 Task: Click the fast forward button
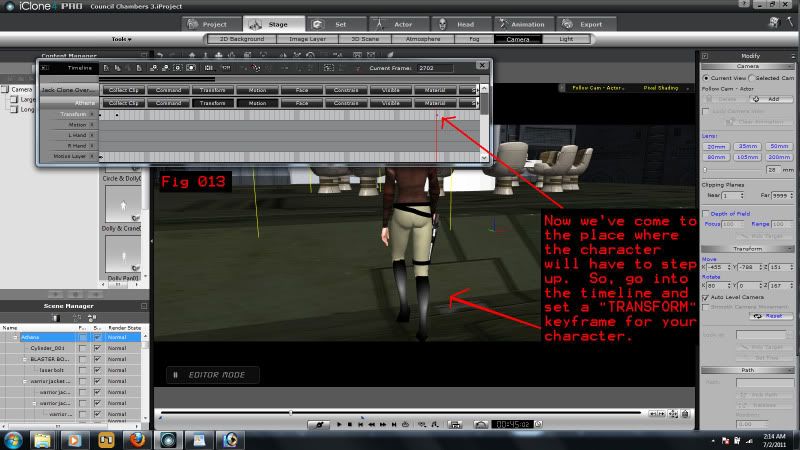[x=383, y=424]
